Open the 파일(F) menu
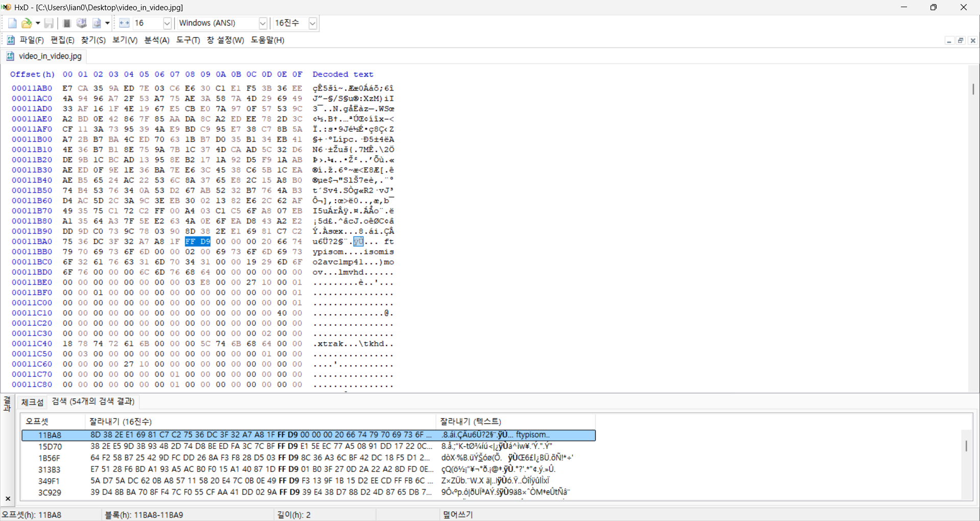The image size is (980, 521). tap(32, 40)
